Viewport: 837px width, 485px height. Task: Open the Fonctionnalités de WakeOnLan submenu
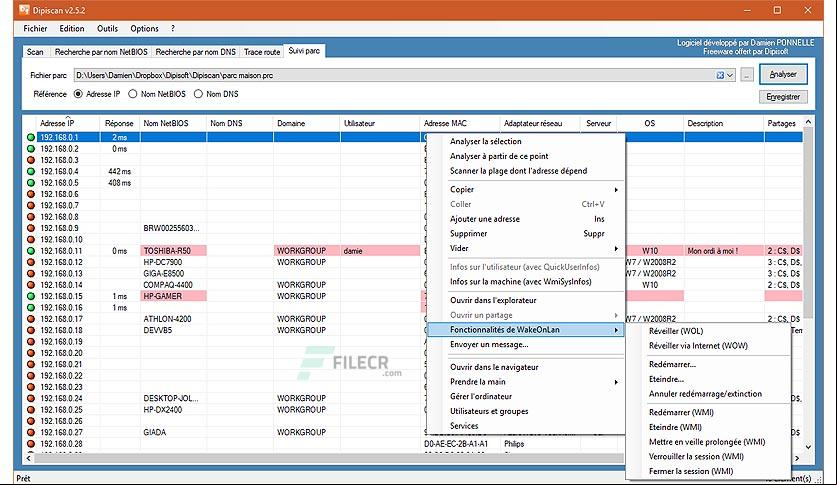(x=526, y=330)
